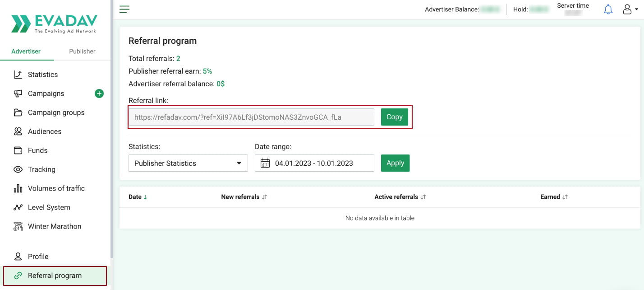Screen dimensions: 644x290
Task: Sort by Earned column
Action: tap(554, 197)
